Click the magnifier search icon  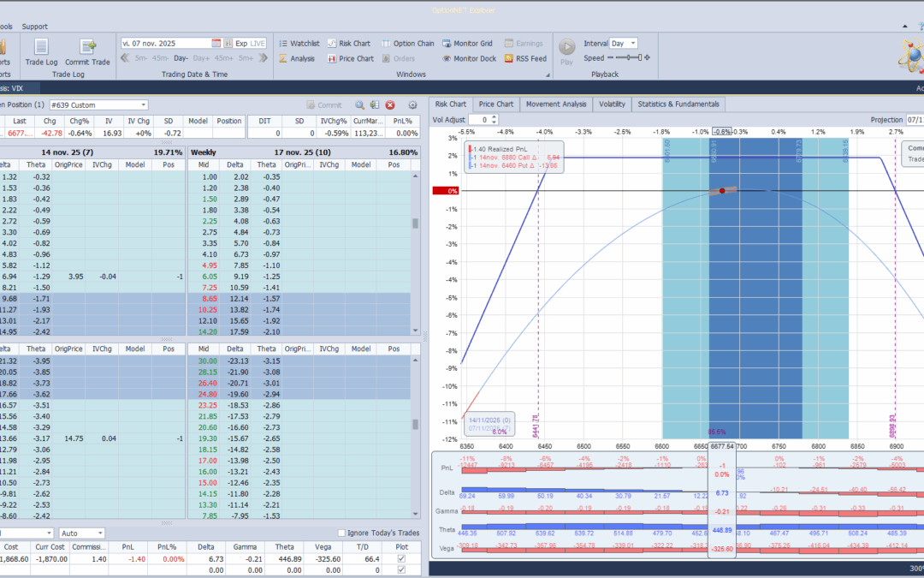359,105
